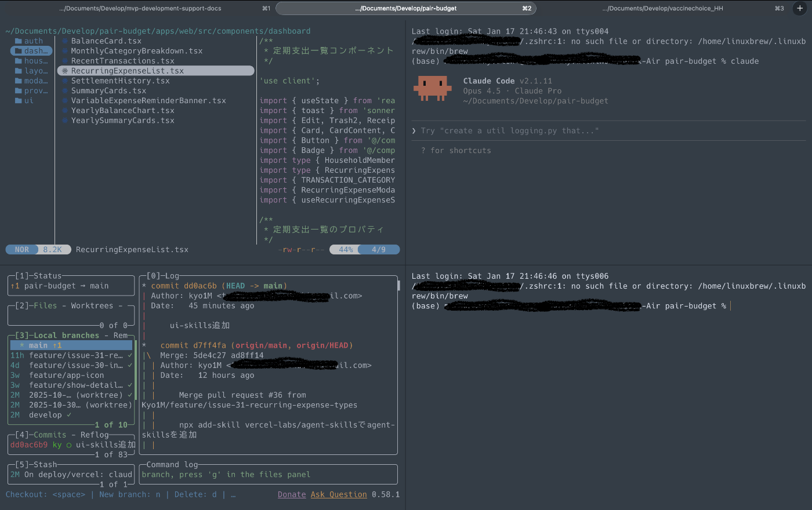The image size is (812, 510).
Task: Click the 'use client' line in preview
Action: 289,81
